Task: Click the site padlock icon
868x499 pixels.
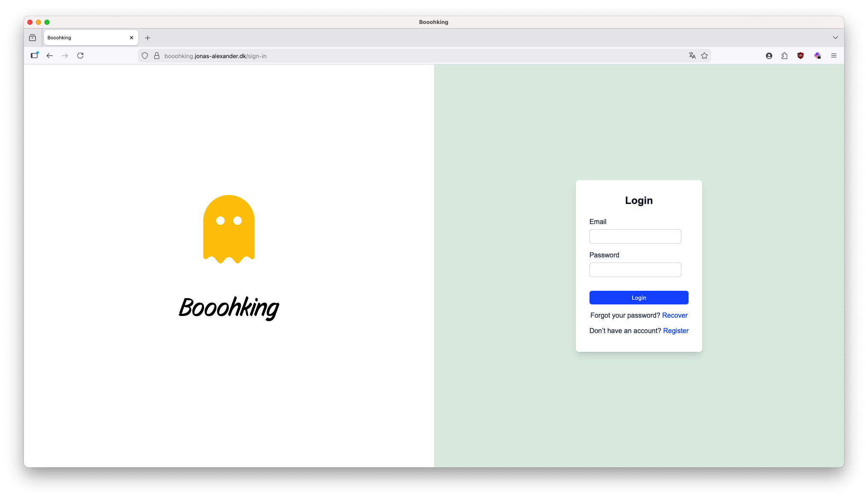Action: click(x=156, y=56)
